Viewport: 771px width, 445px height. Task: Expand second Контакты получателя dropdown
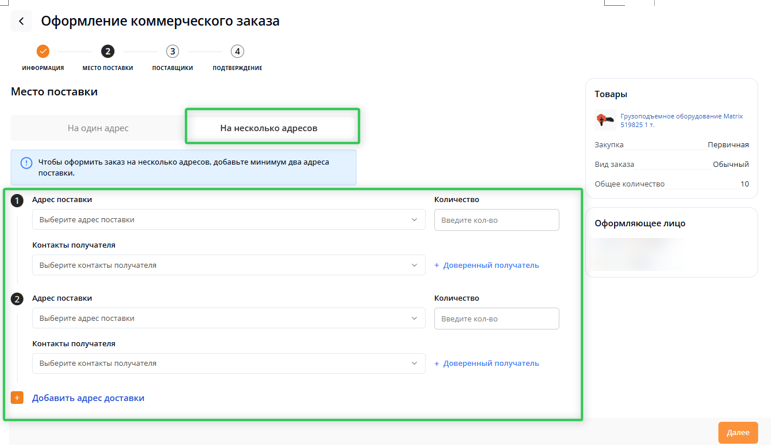[228, 363]
